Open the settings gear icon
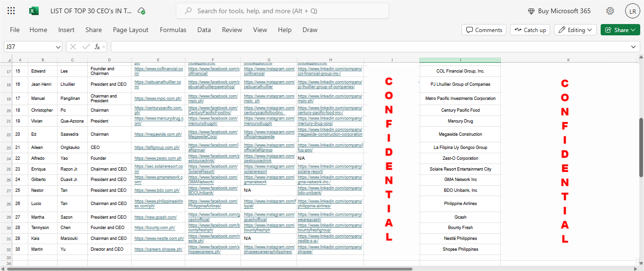 [610, 11]
